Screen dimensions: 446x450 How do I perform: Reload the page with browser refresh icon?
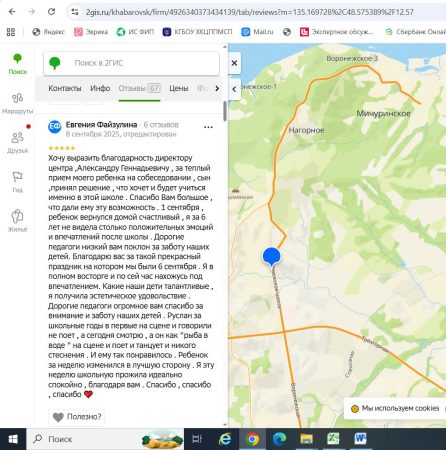(51, 12)
